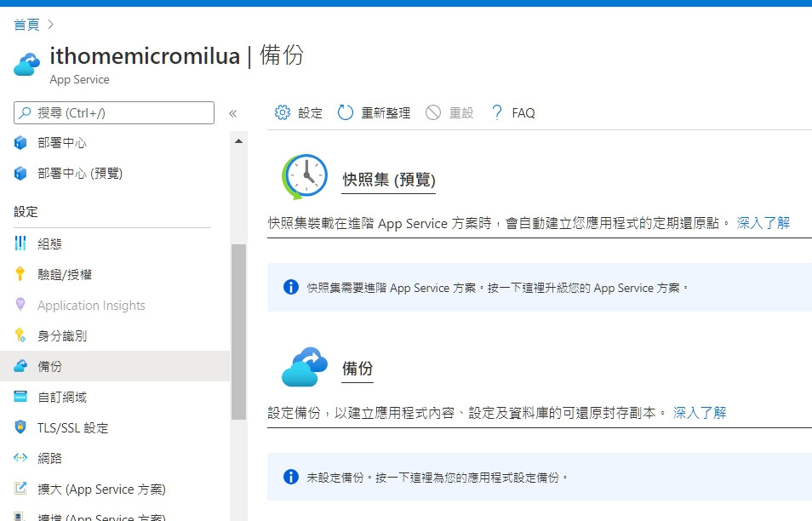Focus the 搜尋 (Ctrl+/) search box

click(x=114, y=113)
